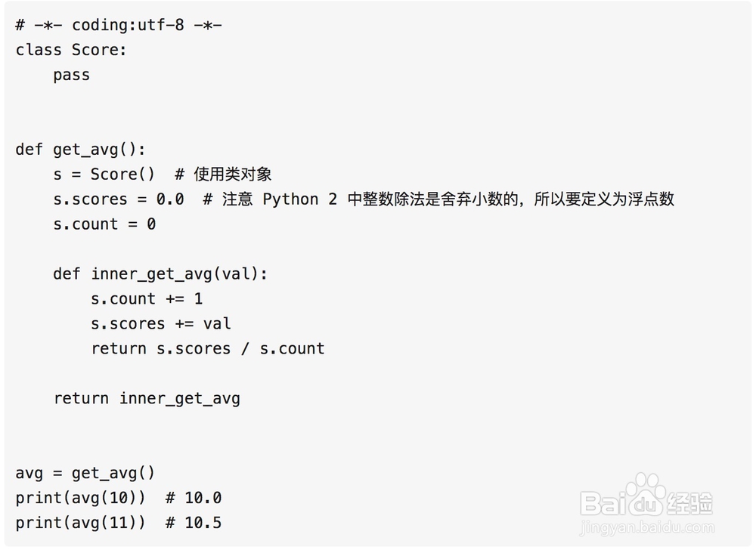The image size is (756, 553).
Task: Click the 's.count += 1' line
Action: 147,298
